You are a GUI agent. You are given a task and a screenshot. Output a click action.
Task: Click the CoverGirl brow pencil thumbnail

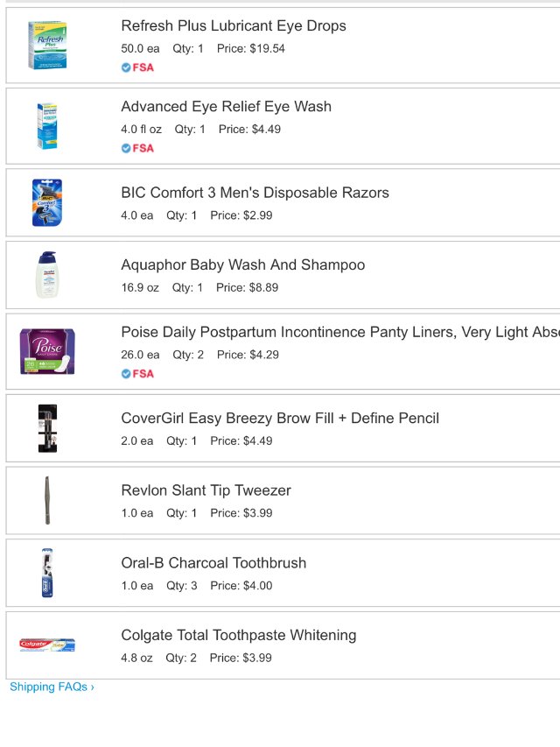point(47,428)
